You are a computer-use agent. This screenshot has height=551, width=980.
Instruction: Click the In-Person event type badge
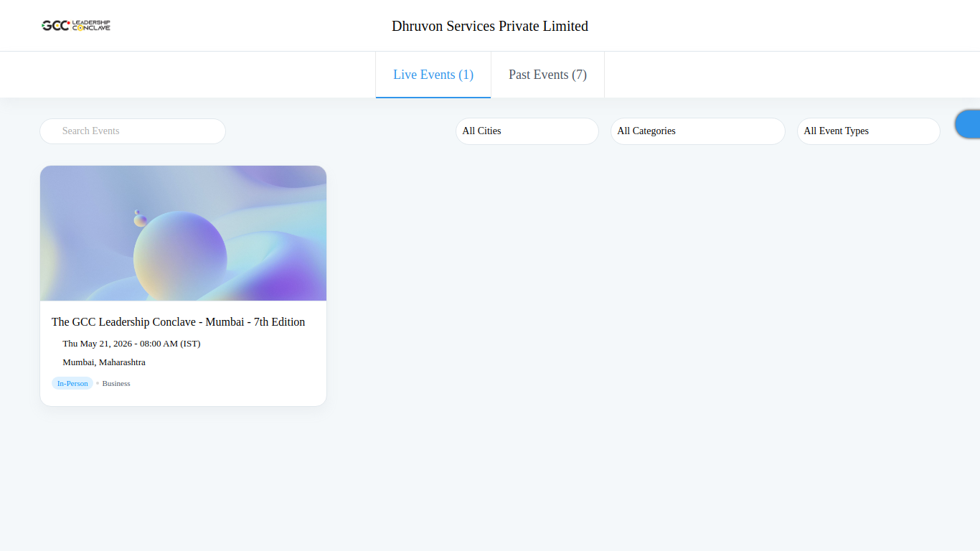[72, 383]
